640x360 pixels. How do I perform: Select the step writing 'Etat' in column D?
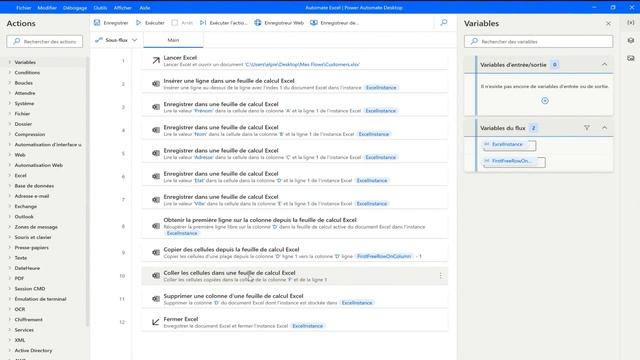click(295, 177)
